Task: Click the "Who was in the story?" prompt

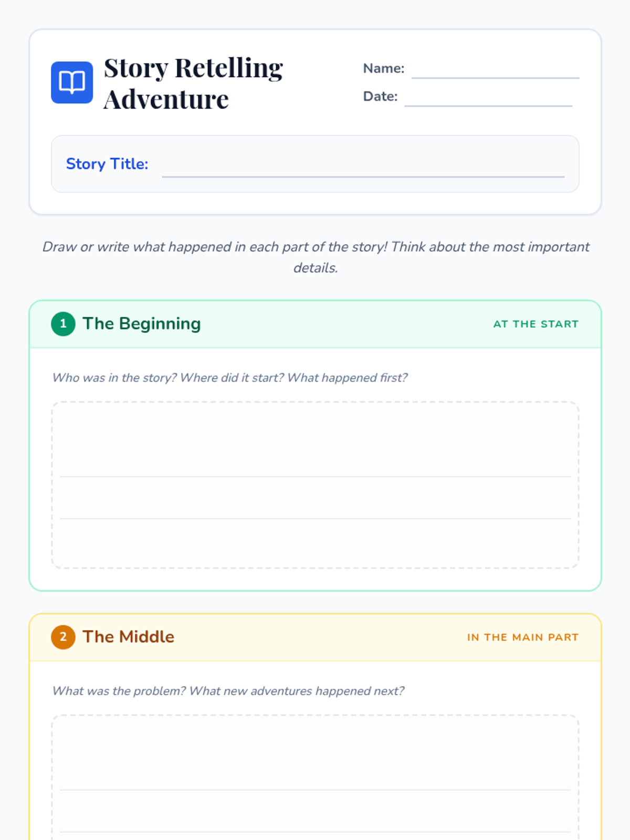Action: pyautogui.click(x=229, y=377)
